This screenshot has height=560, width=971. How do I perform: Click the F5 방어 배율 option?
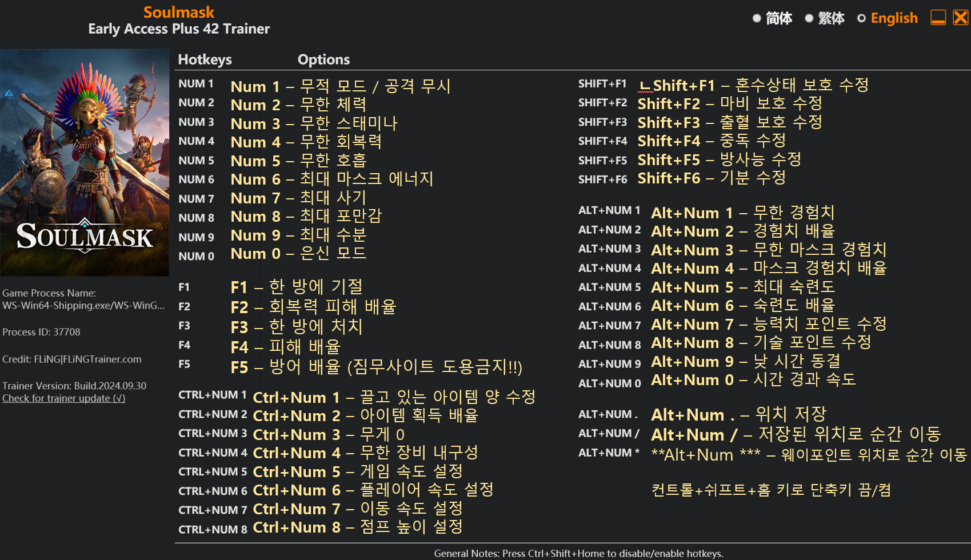click(377, 367)
